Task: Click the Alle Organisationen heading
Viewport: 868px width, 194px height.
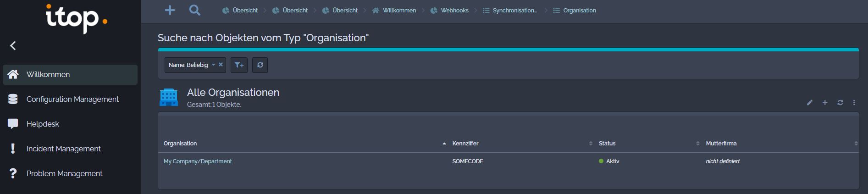Action: [233, 92]
